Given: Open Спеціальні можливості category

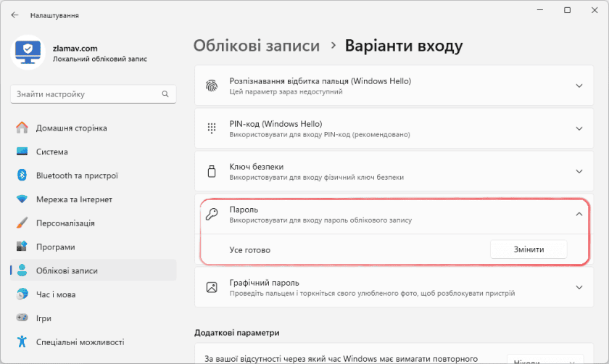Looking at the screenshot, I should pos(94,342).
